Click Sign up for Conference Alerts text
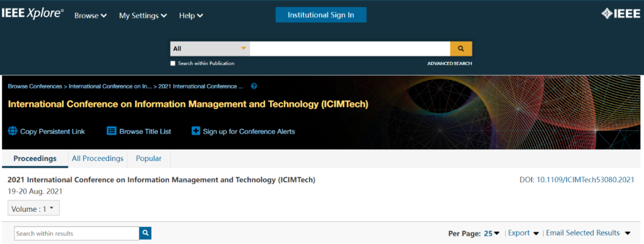Image resolution: width=644 pixels, height=244 pixels. pos(249,131)
